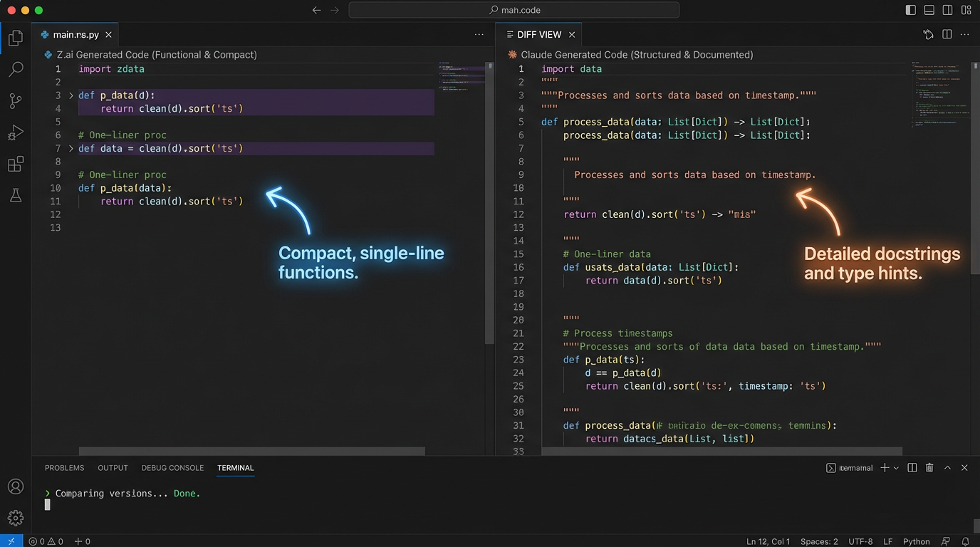Open the new terminal launch profile dropdown

pyautogui.click(x=896, y=468)
